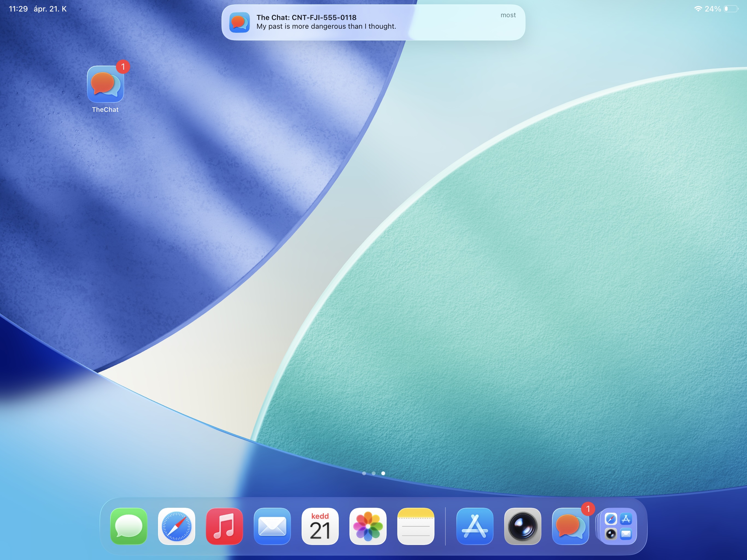Launch Safari from the dock

click(x=177, y=526)
